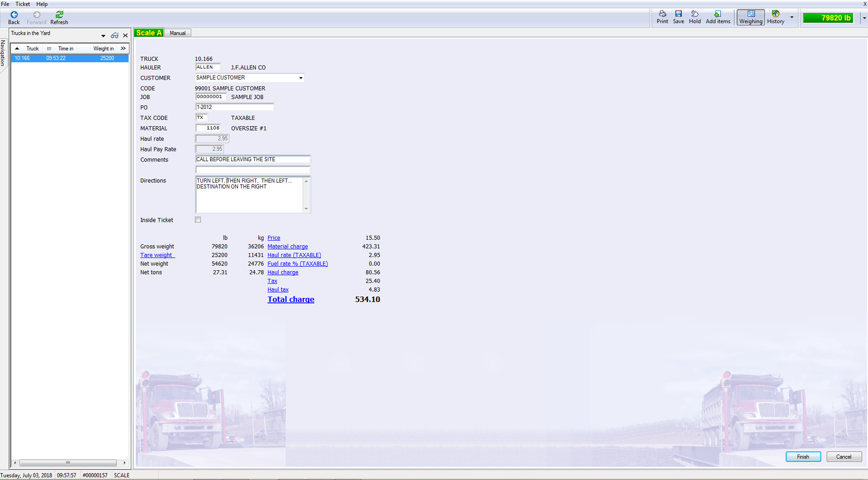Put the ticket on Hold
The height and width of the screenshot is (480, 868).
click(x=695, y=17)
